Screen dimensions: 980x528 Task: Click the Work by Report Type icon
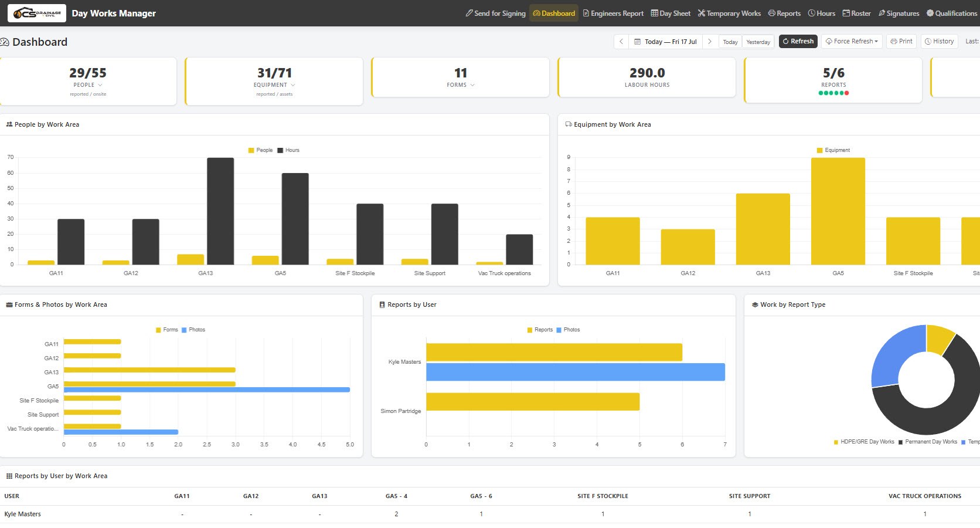tap(755, 304)
